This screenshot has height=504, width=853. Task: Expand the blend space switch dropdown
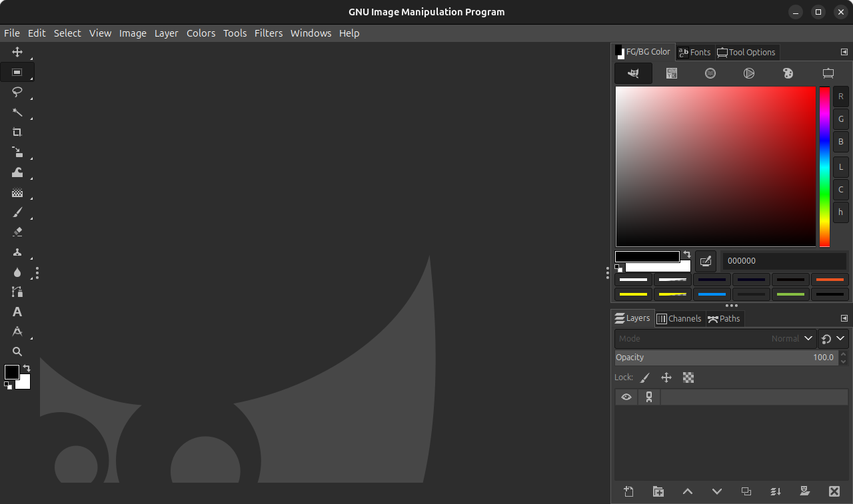coord(842,338)
